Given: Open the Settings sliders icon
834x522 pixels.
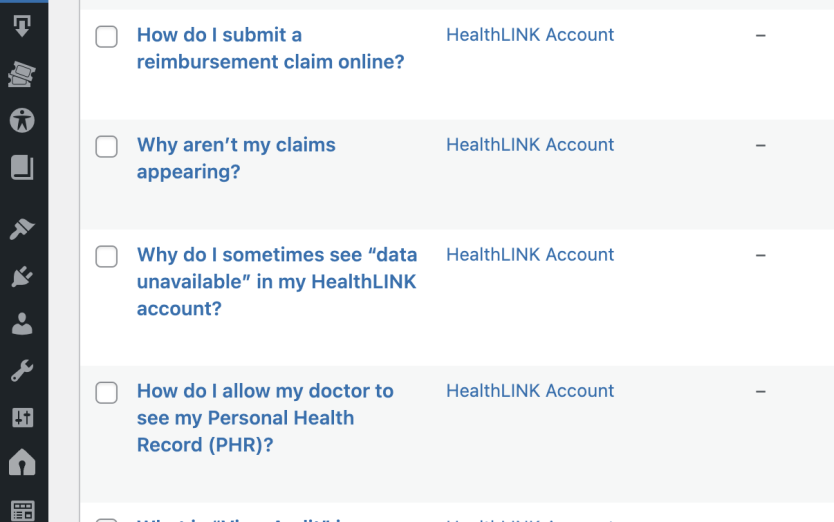Looking at the screenshot, I should (x=22, y=417).
